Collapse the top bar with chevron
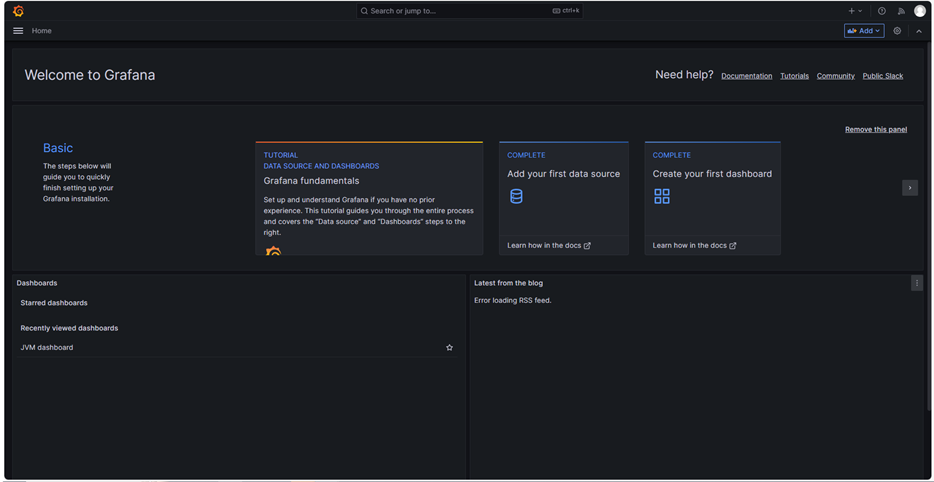The height and width of the screenshot is (482, 934). (919, 31)
